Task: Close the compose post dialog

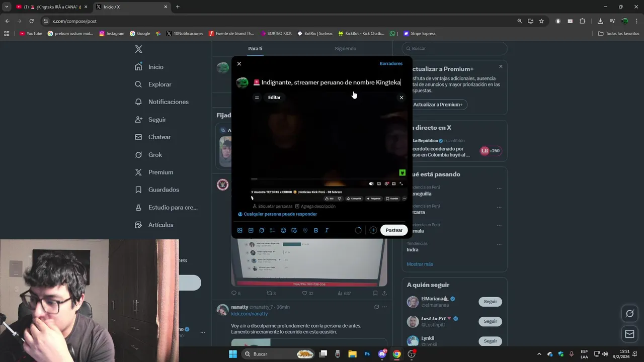Action: click(239, 64)
